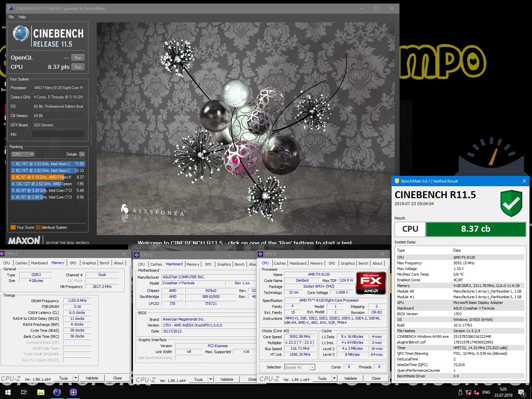Open the notification center icon

pos(522,392)
